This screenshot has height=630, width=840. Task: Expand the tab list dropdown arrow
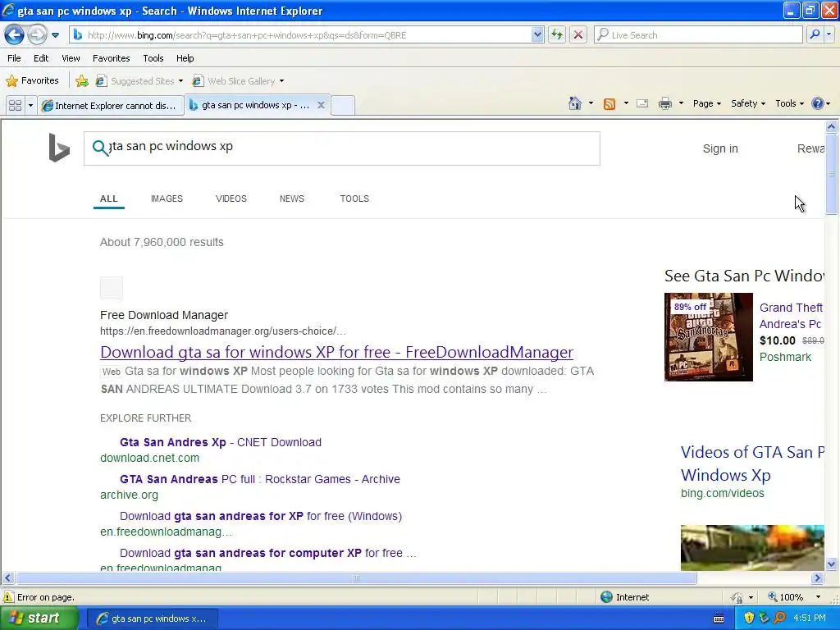click(x=30, y=106)
